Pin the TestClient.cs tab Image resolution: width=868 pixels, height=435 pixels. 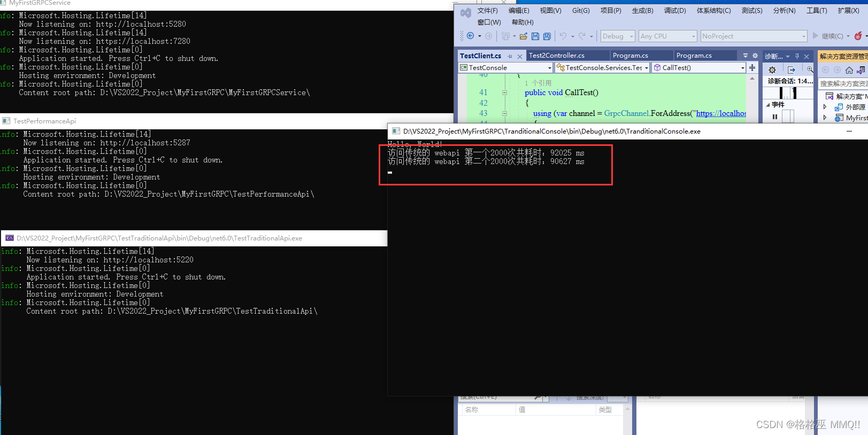coord(510,56)
